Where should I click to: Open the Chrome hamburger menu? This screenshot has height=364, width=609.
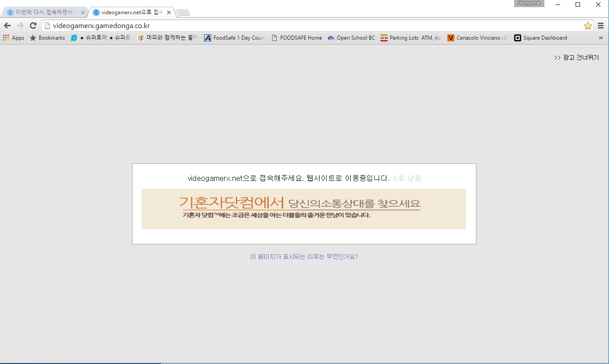point(601,26)
